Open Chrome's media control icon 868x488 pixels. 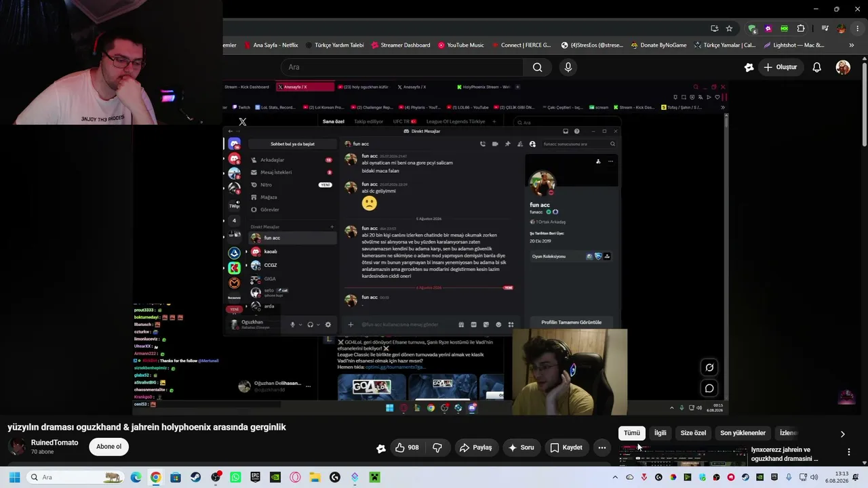pos(825,28)
